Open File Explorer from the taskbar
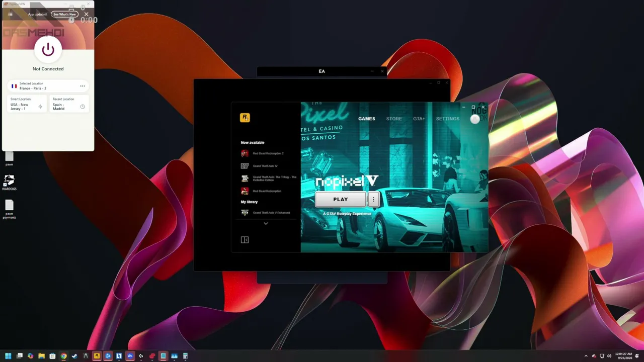 click(42, 356)
